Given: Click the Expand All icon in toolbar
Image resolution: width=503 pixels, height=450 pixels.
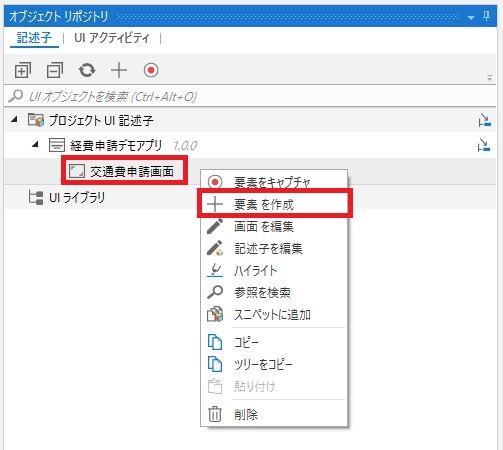Looking at the screenshot, I should (23, 70).
